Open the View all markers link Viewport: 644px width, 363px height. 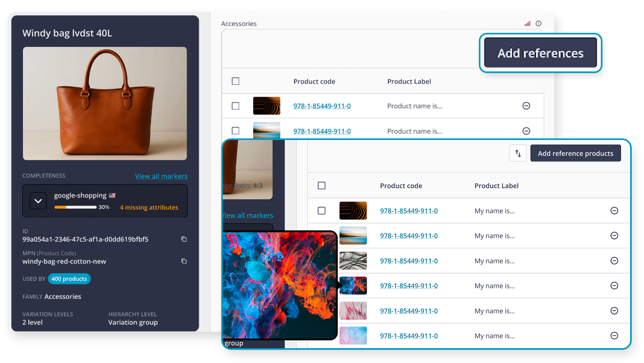tap(161, 176)
